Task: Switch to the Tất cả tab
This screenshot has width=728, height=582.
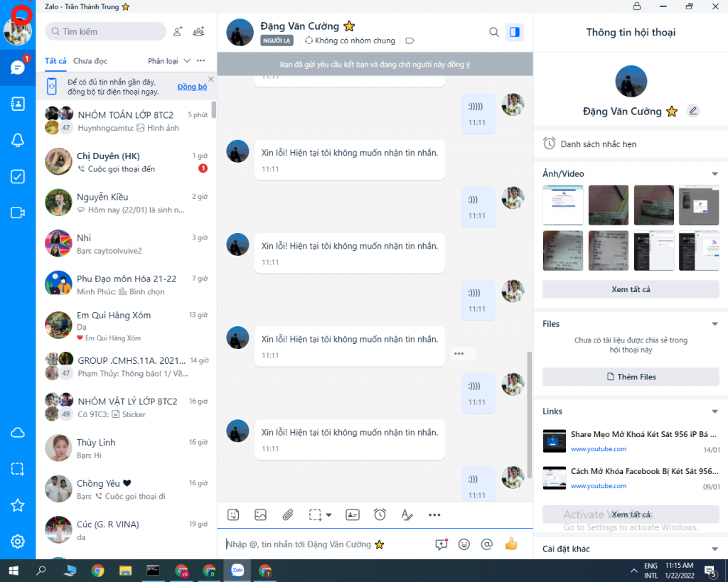Action: [55, 61]
